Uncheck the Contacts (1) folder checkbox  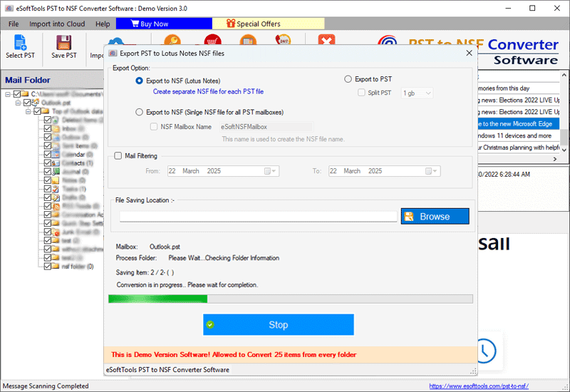pyautogui.click(x=47, y=163)
